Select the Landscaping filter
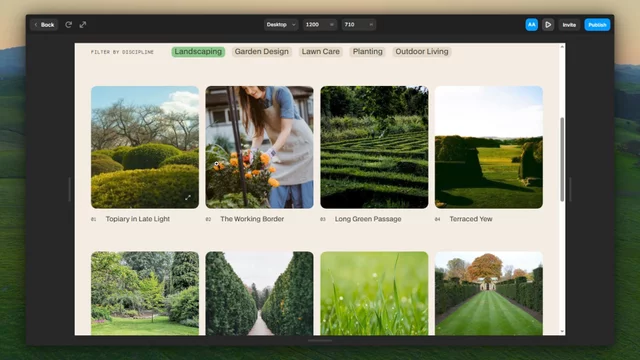 (x=198, y=51)
